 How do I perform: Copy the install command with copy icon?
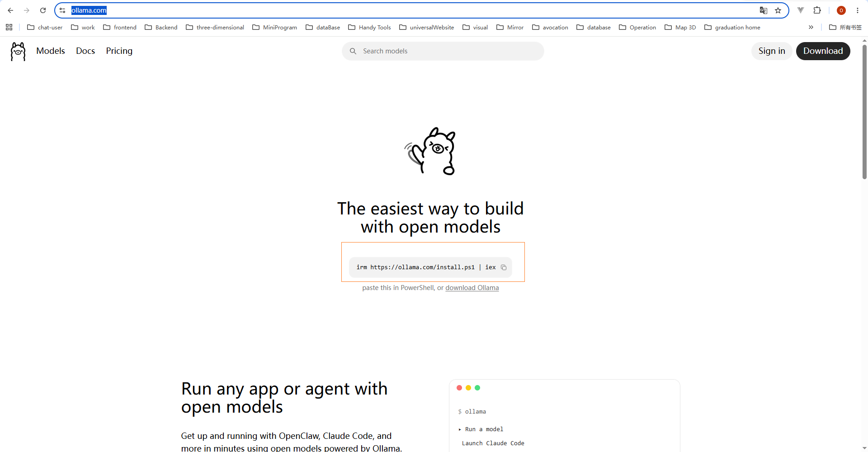click(x=504, y=267)
